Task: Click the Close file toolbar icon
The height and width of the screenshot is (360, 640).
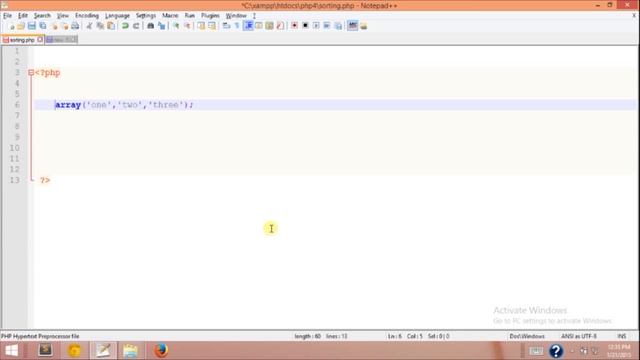Action: (x=53, y=26)
